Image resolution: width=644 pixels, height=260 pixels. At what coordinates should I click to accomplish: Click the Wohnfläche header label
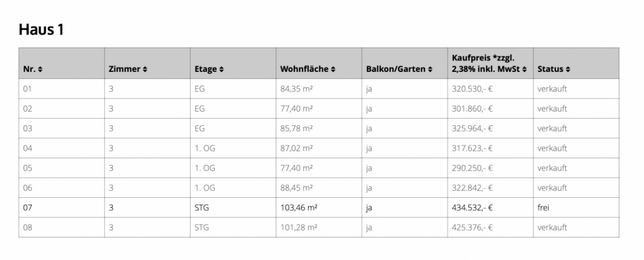304,70
